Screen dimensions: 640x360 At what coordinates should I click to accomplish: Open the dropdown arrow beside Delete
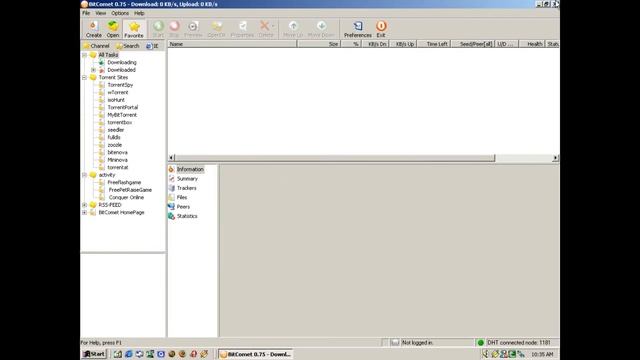273,27
